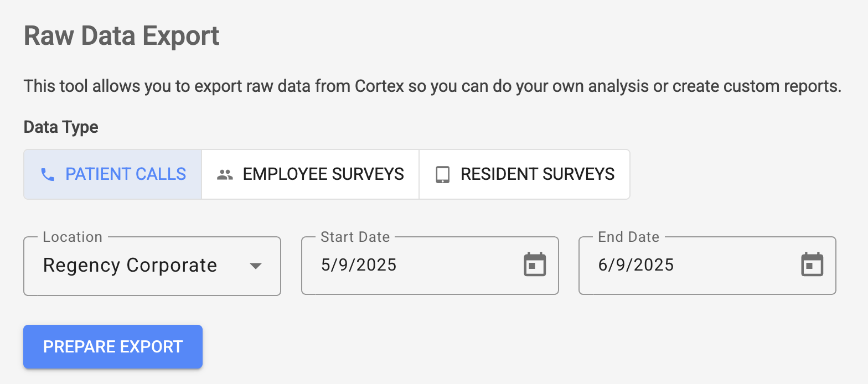Click the Start Date field label
This screenshot has width=868, height=384.
click(355, 237)
